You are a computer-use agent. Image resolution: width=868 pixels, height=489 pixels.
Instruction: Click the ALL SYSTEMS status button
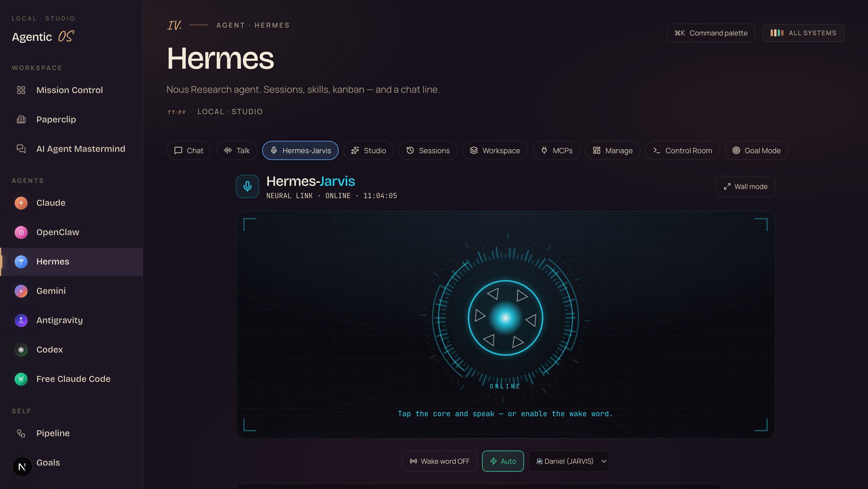point(803,33)
